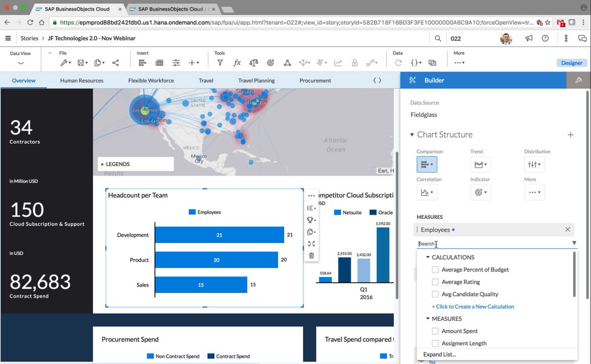Click the copy pages icon in File group

click(99, 63)
